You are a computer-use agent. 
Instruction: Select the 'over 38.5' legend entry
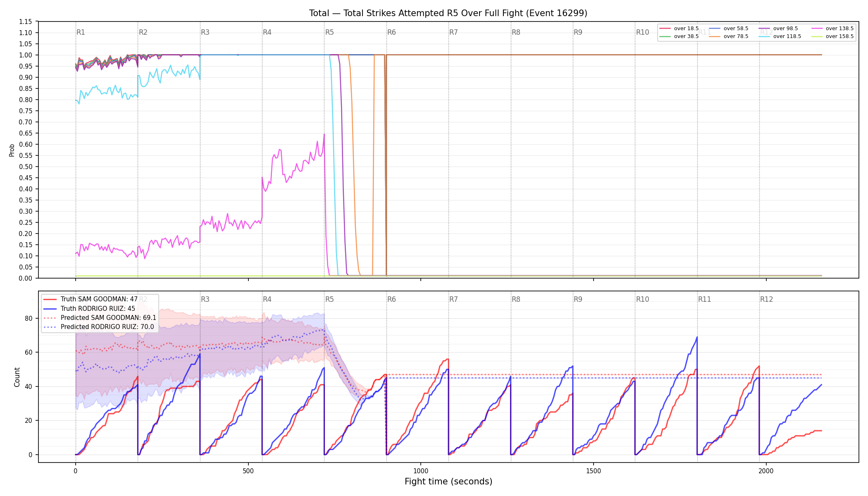(679, 36)
